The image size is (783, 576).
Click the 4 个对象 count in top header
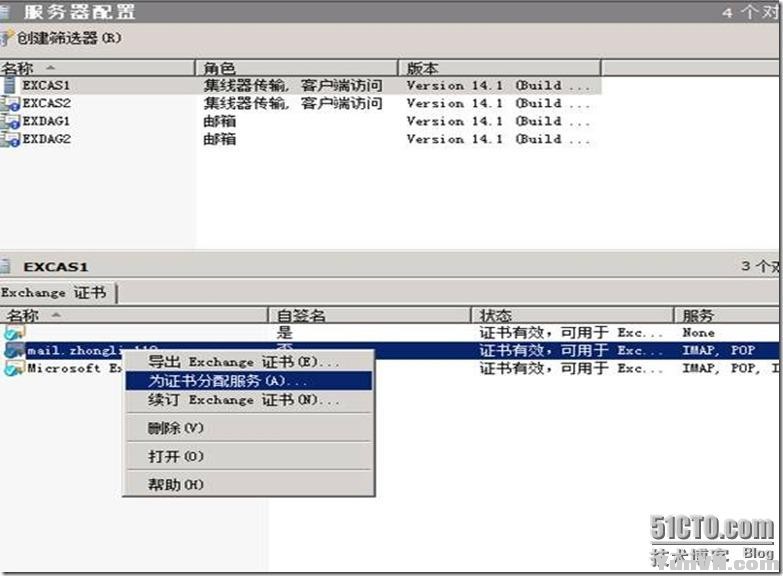750,12
